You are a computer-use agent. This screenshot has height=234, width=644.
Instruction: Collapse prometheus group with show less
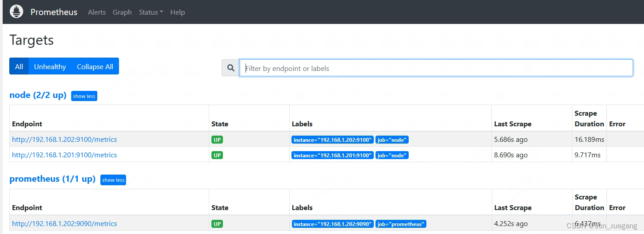pos(113,180)
